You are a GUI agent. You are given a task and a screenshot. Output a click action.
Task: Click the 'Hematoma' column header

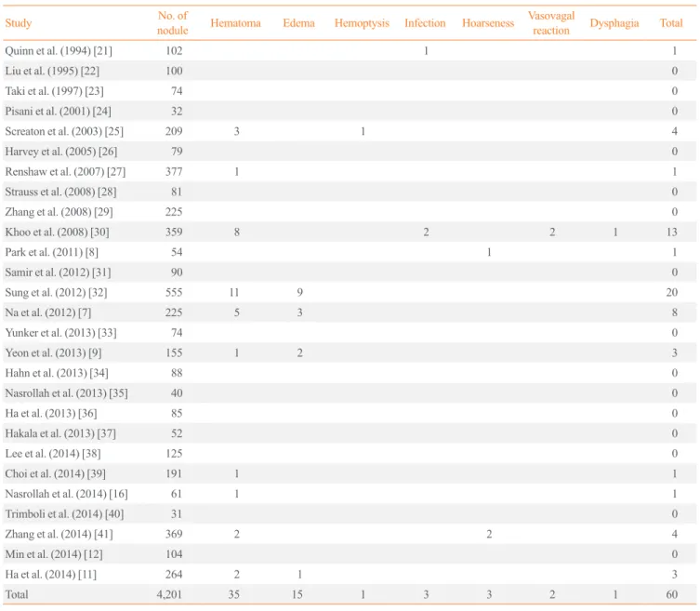[236, 23]
